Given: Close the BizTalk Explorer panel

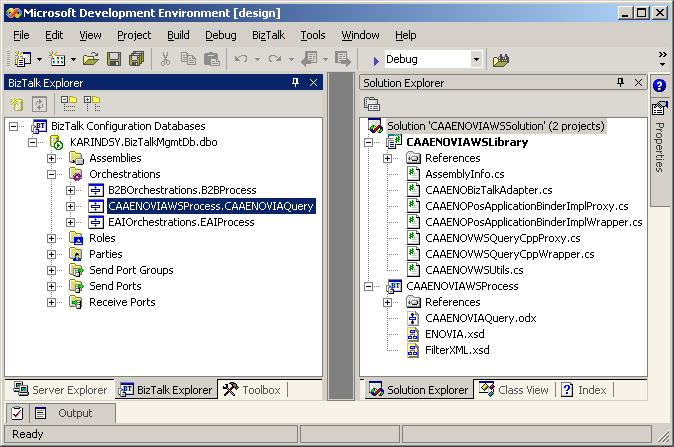Looking at the screenshot, I should coord(313,82).
